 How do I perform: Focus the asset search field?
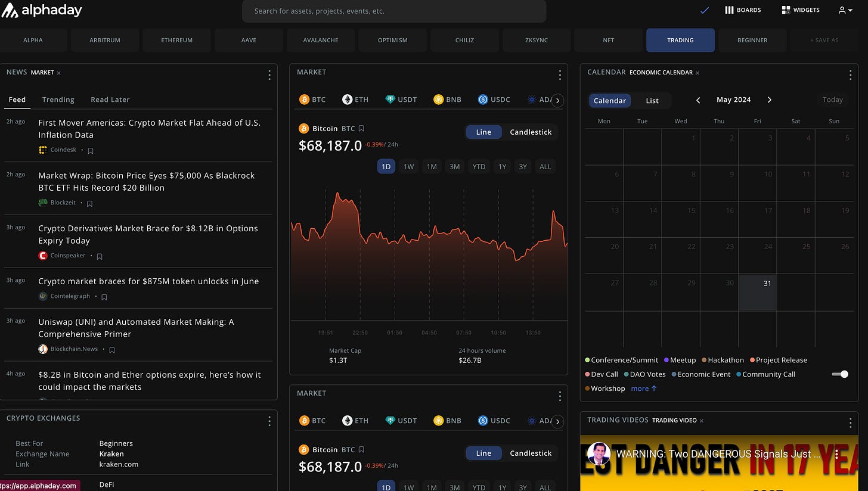[394, 11]
